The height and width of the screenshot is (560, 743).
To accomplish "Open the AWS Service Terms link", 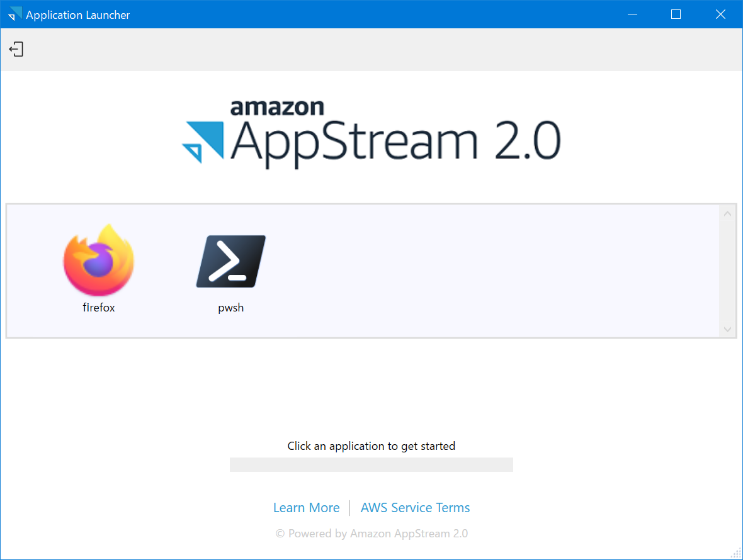I will tap(415, 507).
